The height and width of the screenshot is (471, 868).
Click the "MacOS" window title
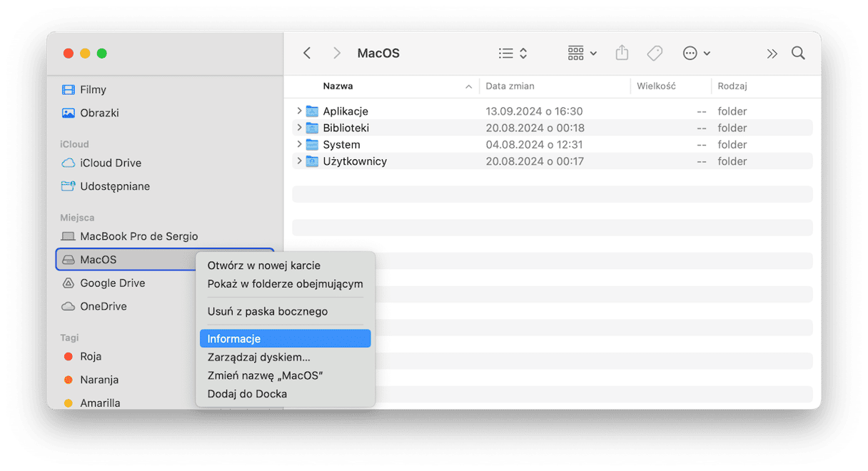coord(378,54)
